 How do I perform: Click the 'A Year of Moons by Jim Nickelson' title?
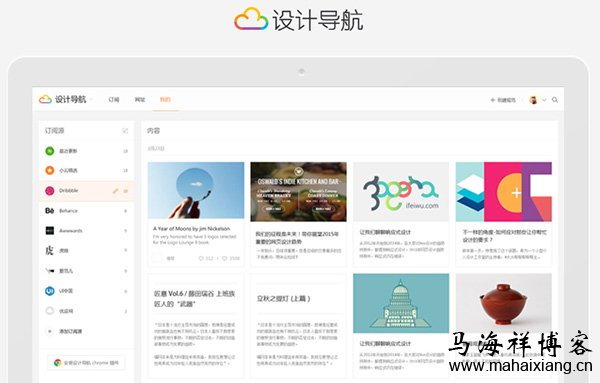coord(192,228)
